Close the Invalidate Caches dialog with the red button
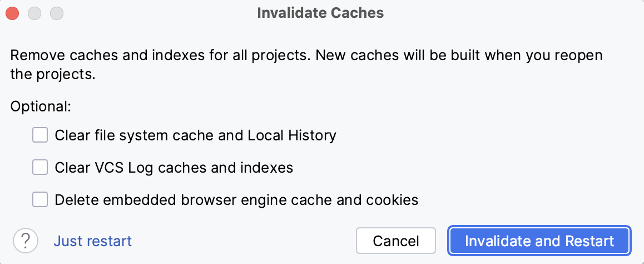The width and height of the screenshot is (644, 264). pyautogui.click(x=13, y=13)
